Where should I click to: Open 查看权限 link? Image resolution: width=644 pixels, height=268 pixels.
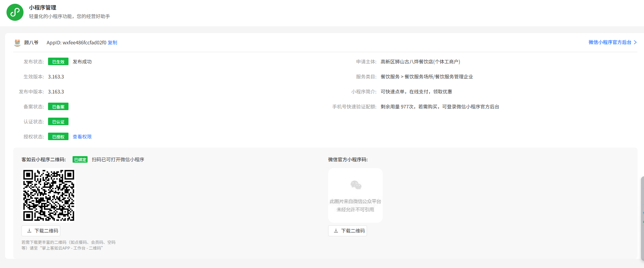point(82,137)
